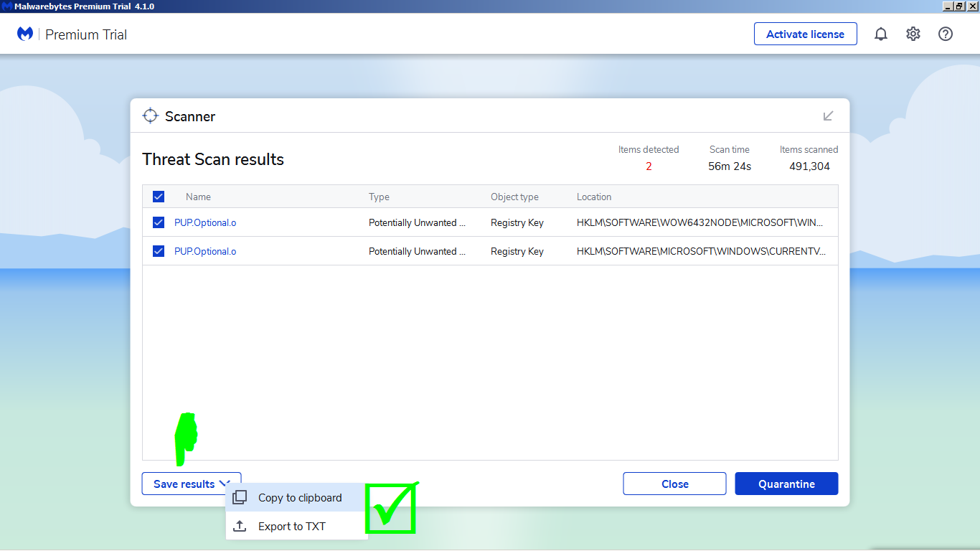The image size is (980, 551).
Task: Uncheck the WOW6432NODE registry key row checkbox
Action: click(159, 222)
